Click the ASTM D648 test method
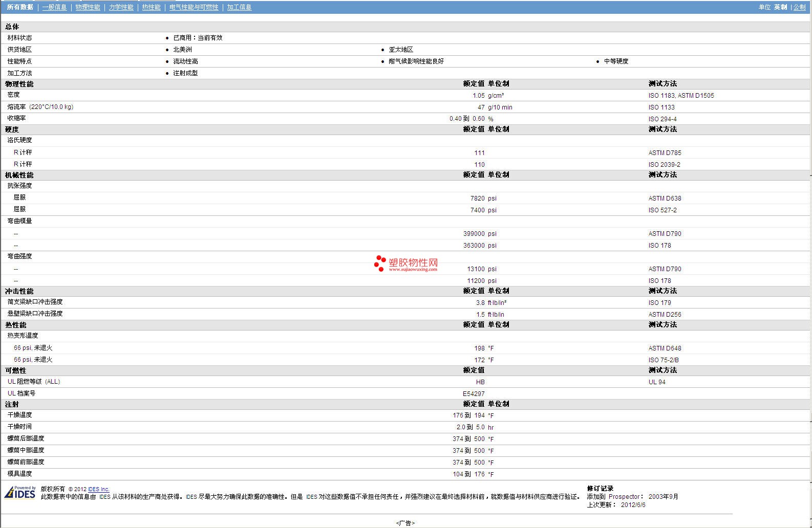This screenshot has width=812, height=528. (665, 348)
